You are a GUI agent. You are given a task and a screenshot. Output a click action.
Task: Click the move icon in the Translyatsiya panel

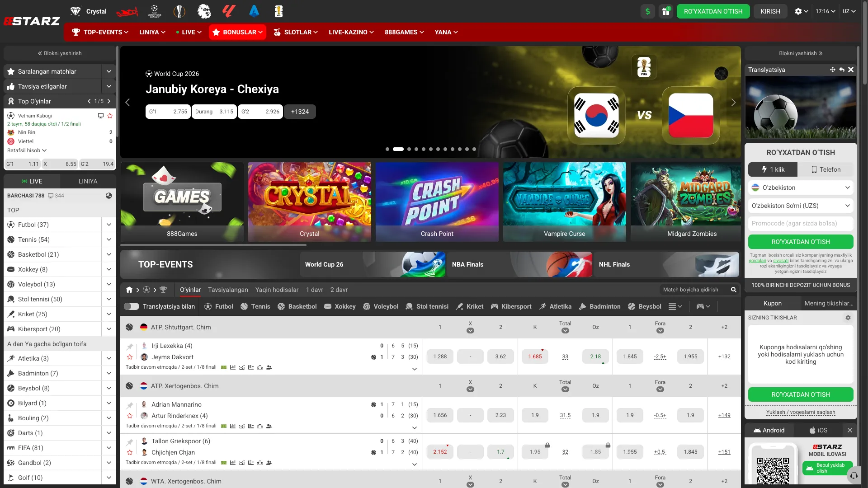(x=832, y=70)
